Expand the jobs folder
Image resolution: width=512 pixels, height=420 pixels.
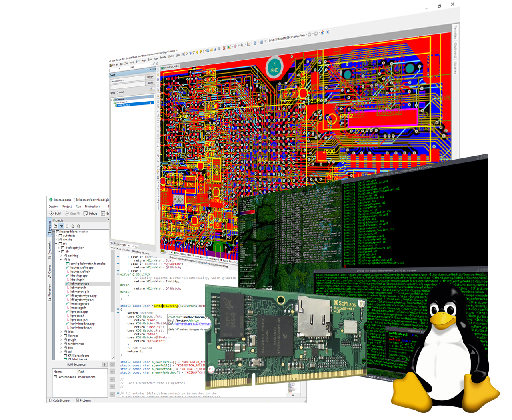click(x=61, y=332)
